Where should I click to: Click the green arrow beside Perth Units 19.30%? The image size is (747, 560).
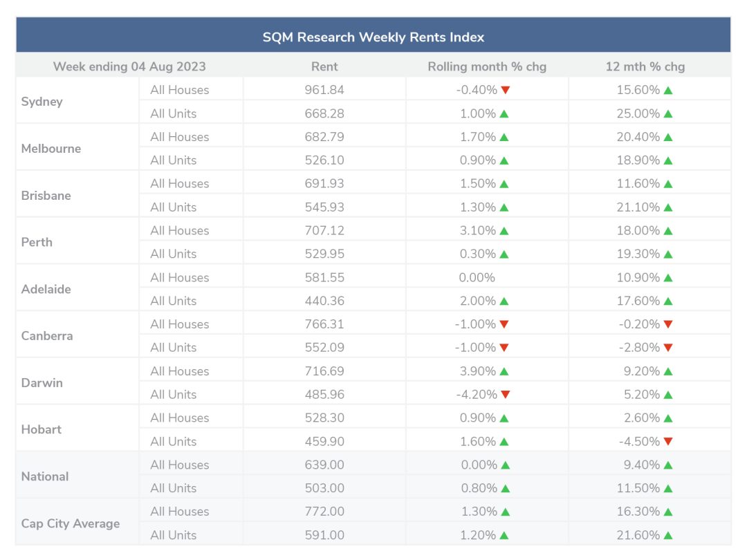coord(668,254)
